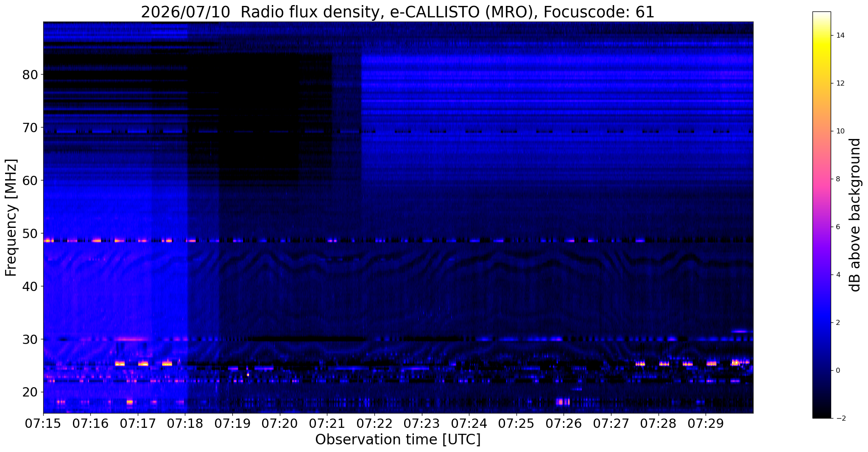Click the colorbar tick label 6
The image size is (868, 452).
(x=837, y=227)
